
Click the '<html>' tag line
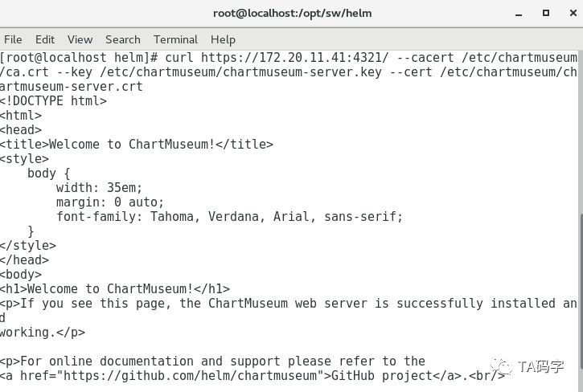pyautogui.click(x=21, y=116)
